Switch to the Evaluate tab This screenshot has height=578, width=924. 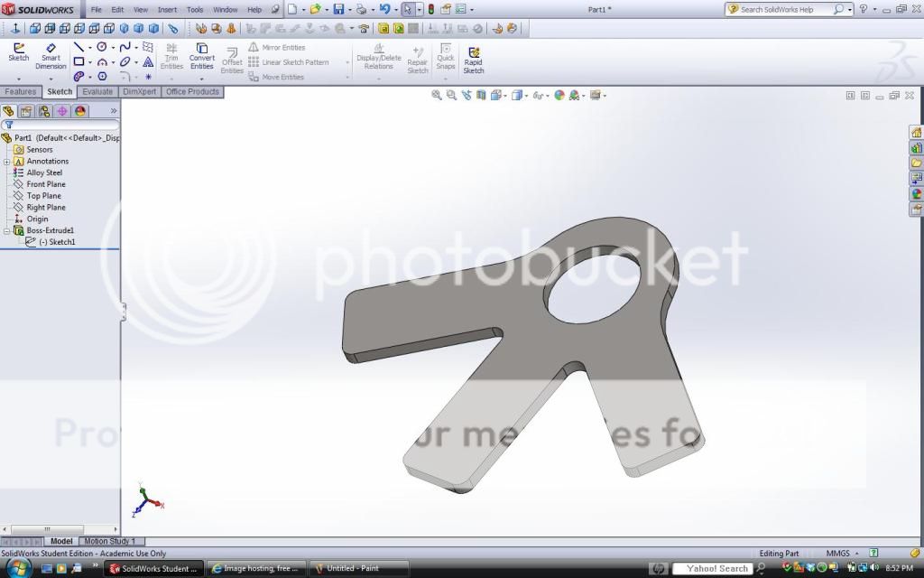[97, 92]
